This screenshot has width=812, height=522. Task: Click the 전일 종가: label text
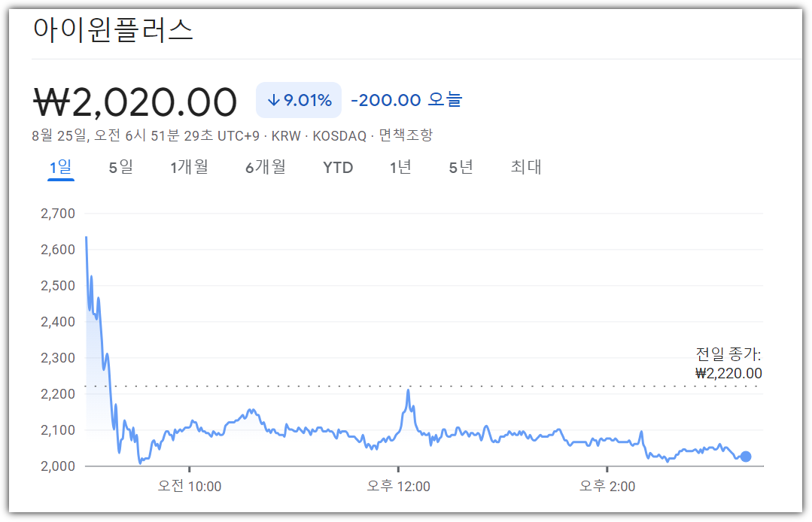click(728, 354)
